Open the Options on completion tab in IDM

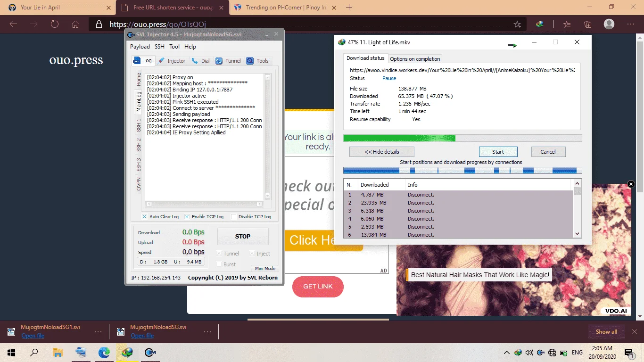pyautogui.click(x=415, y=59)
